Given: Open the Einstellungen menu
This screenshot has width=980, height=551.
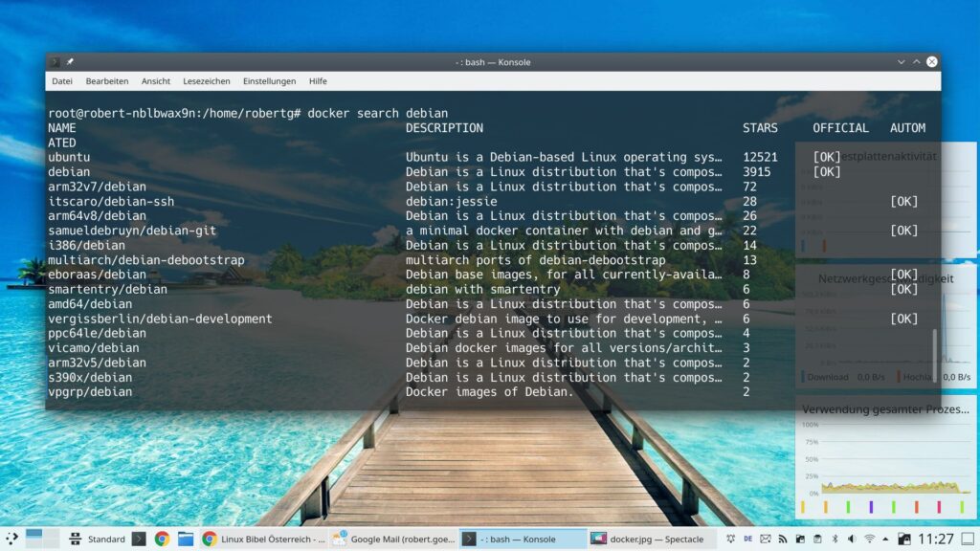Looking at the screenshot, I should (269, 81).
